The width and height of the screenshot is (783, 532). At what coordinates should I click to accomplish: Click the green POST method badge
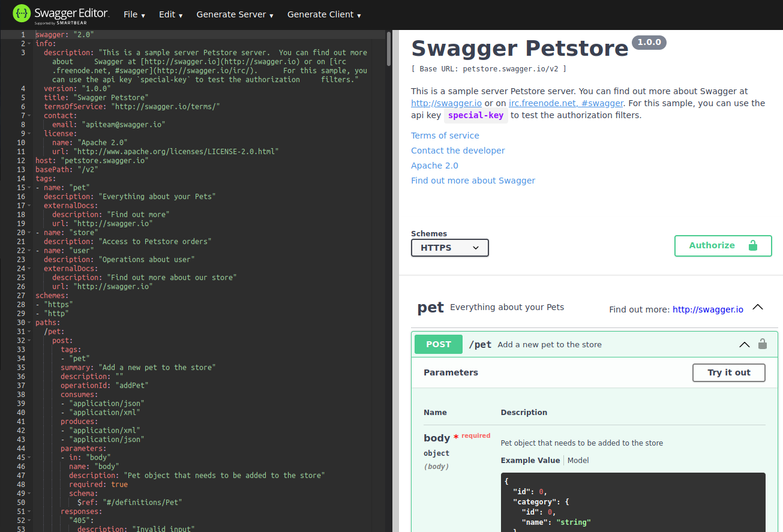438,344
